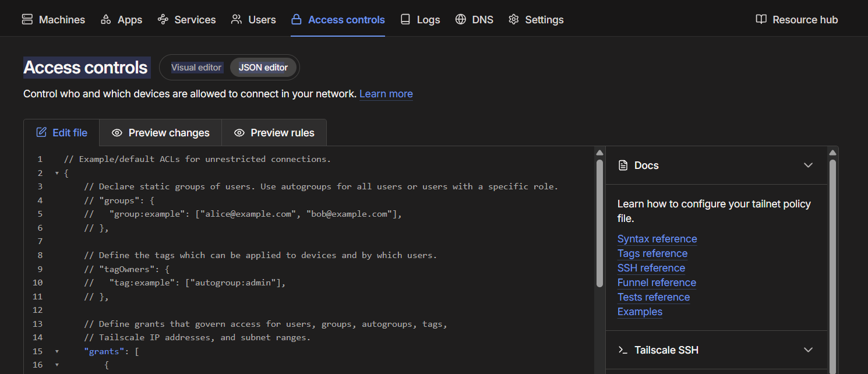The width and height of the screenshot is (868, 374).
Task: Open the Syntax reference link
Action: pyautogui.click(x=657, y=239)
